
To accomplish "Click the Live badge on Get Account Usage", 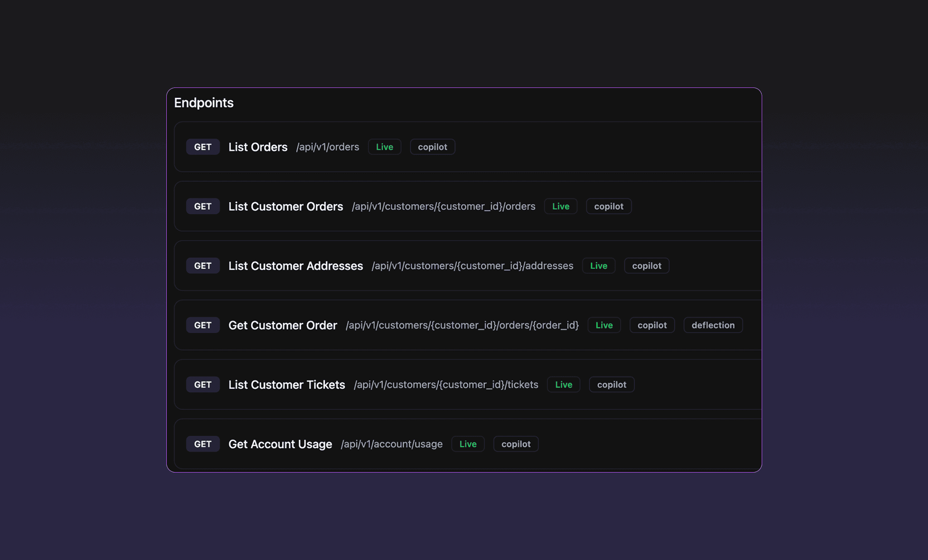I will tap(468, 444).
